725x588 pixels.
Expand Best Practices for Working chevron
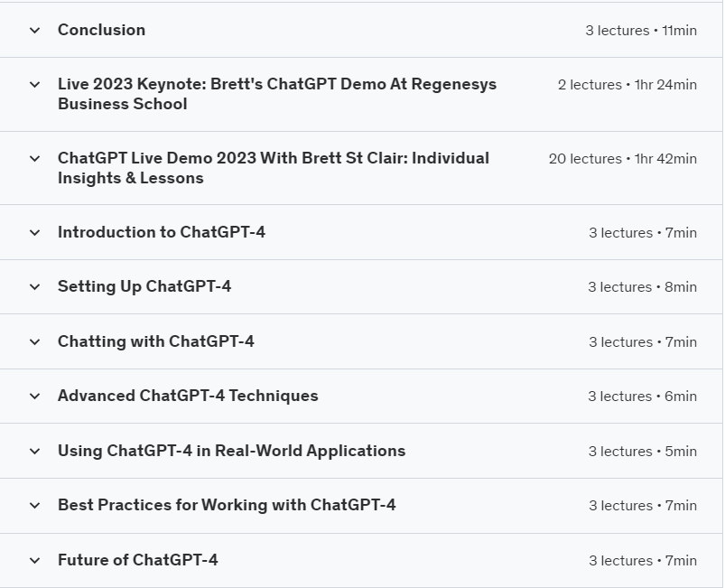click(34, 505)
